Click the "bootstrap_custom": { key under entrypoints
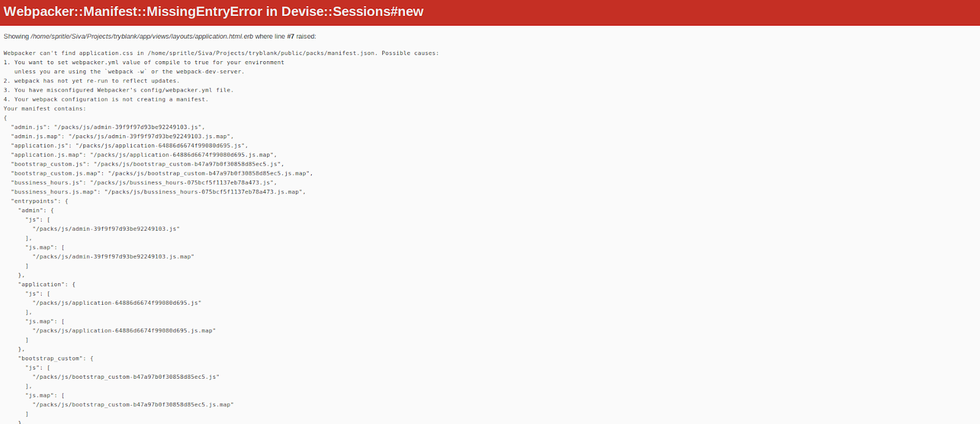 tap(56, 359)
